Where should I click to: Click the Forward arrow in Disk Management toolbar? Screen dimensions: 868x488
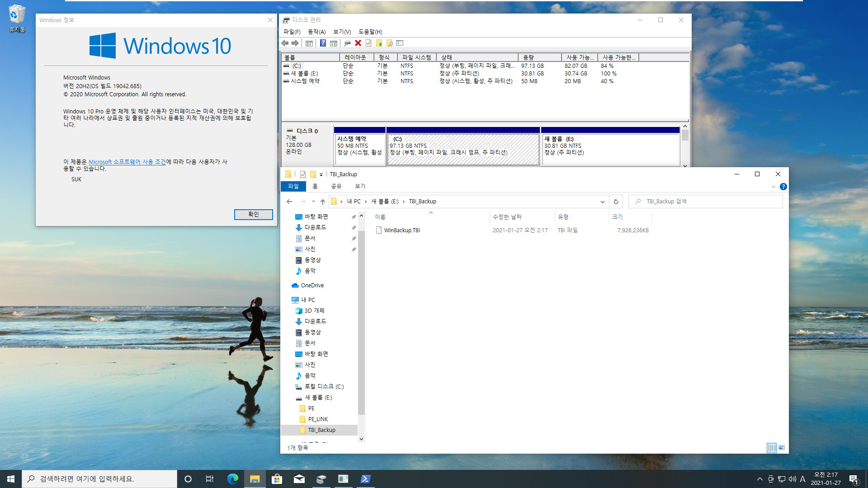click(295, 43)
